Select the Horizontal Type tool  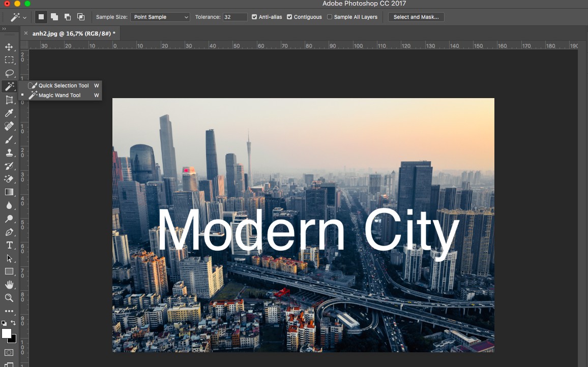[x=9, y=245]
